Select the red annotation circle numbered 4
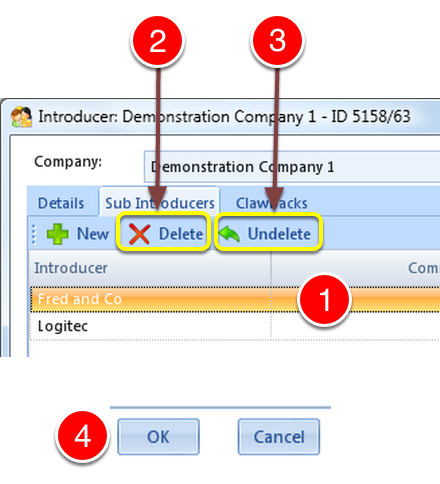The height and width of the screenshot is (484, 440). tap(82, 436)
